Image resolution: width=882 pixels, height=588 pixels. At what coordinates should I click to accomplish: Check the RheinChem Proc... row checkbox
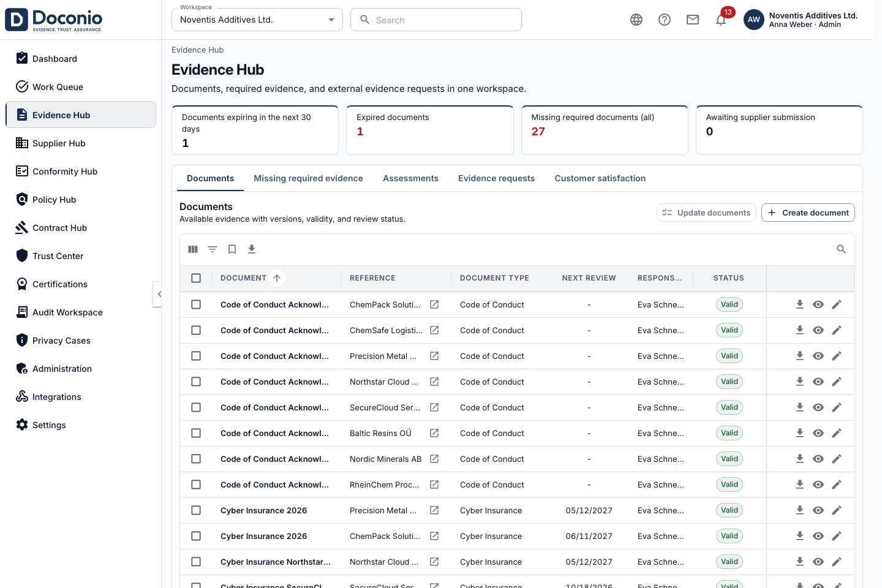[196, 484]
